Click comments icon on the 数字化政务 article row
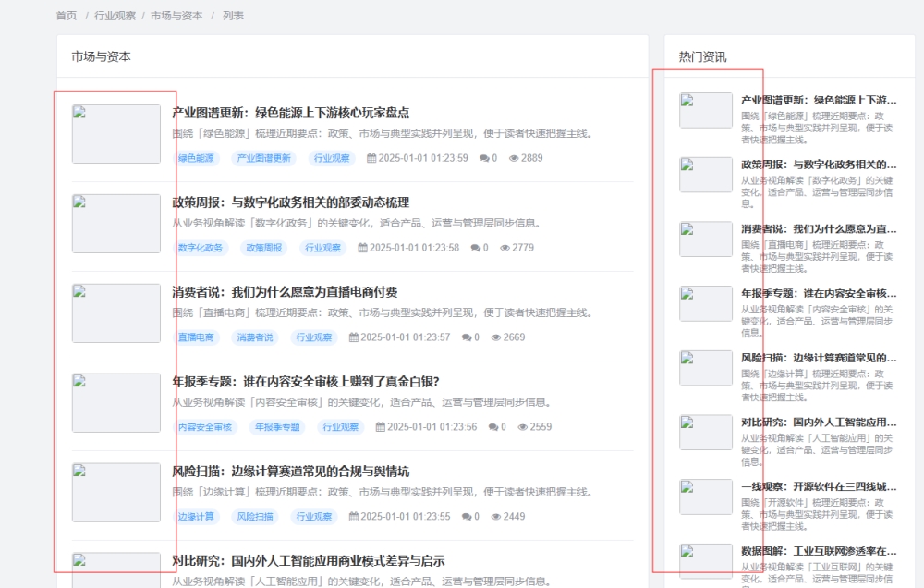This screenshot has height=588, width=924. pos(476,248)
